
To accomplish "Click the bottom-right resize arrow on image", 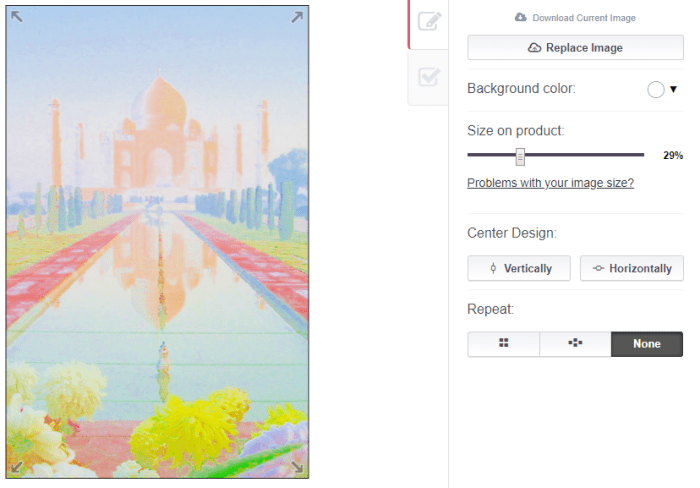I will pos(297,467).
